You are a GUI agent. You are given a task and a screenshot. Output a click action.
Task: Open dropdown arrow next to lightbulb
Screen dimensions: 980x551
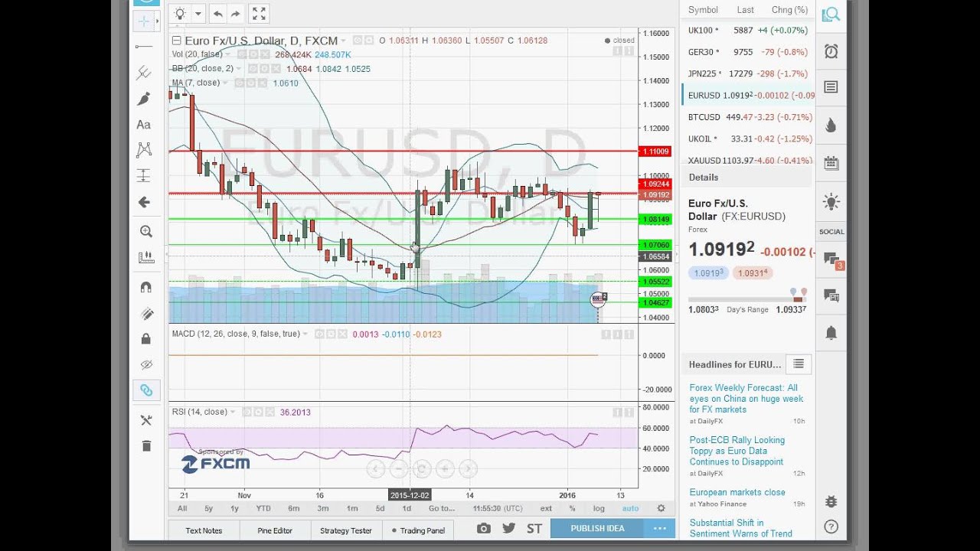click(198, 14)
